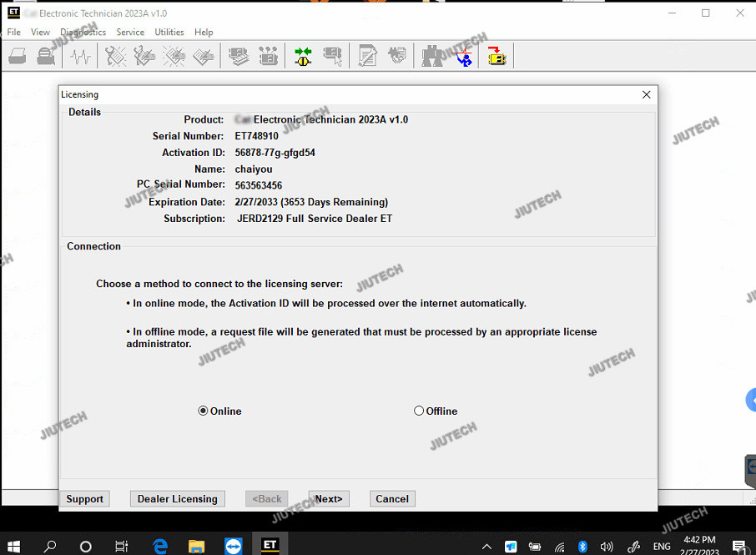
Task: Open the ECM Summary toolbar icon
Action: [238, 57]
